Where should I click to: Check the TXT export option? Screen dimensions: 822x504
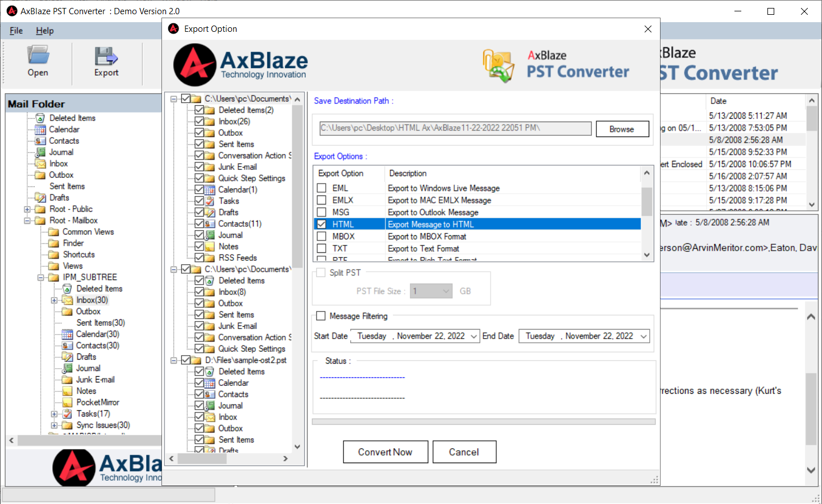tap(322, 248)
